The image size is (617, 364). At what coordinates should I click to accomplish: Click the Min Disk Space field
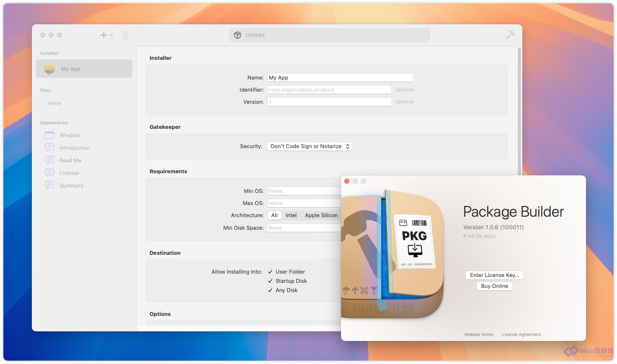[304, 228]
